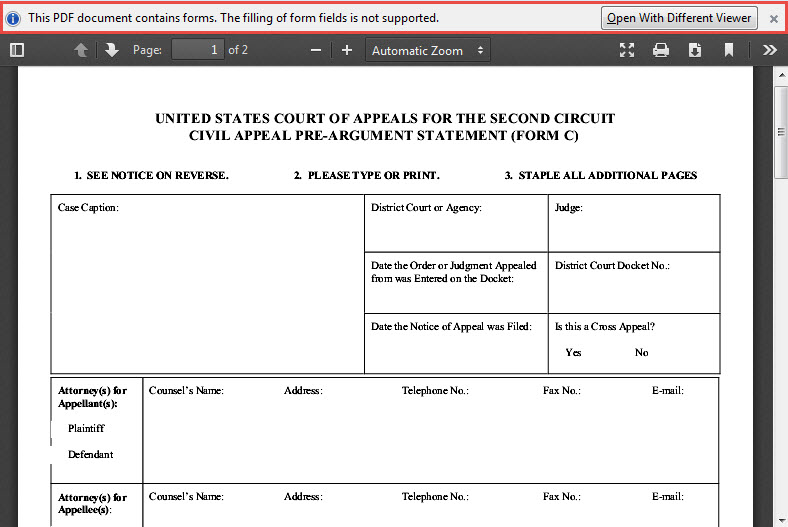This screenshot has width=788, height=527.
Task: Print the PDF document
Action: 661,50
